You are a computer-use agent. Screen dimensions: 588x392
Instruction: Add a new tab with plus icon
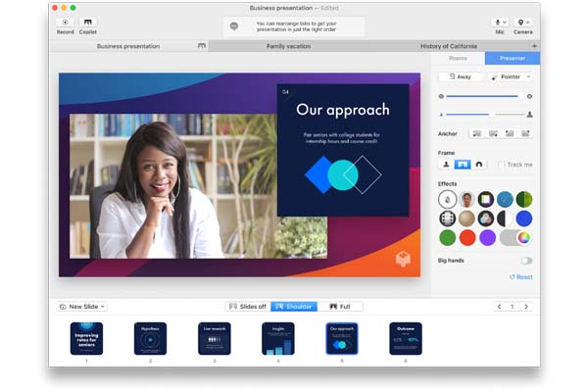click(x=534, y=46)
